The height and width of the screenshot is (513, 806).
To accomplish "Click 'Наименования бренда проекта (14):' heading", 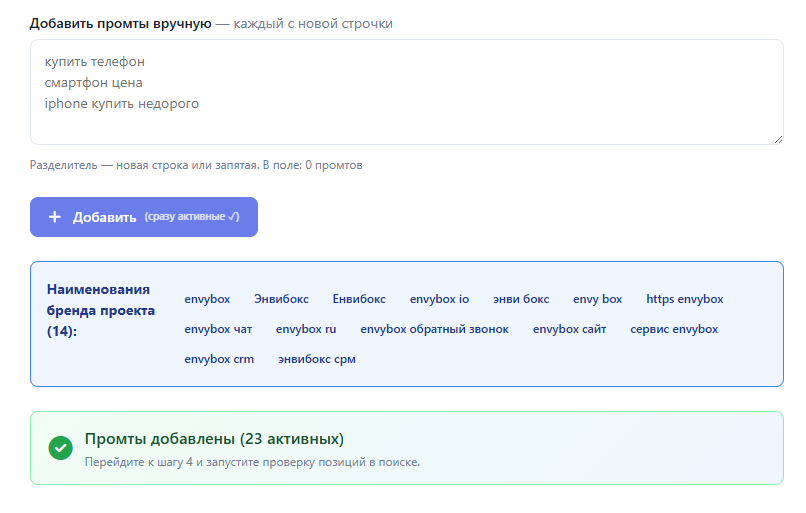I will click(101, 310).
